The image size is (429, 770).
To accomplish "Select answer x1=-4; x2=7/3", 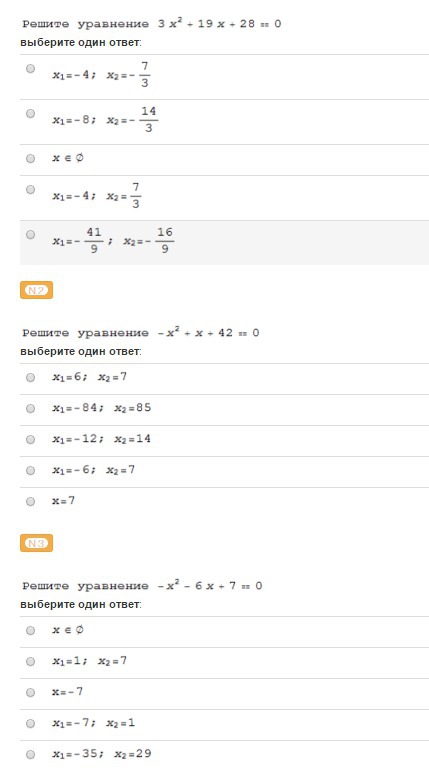I will pyautogui.click(x=30, y=190).
